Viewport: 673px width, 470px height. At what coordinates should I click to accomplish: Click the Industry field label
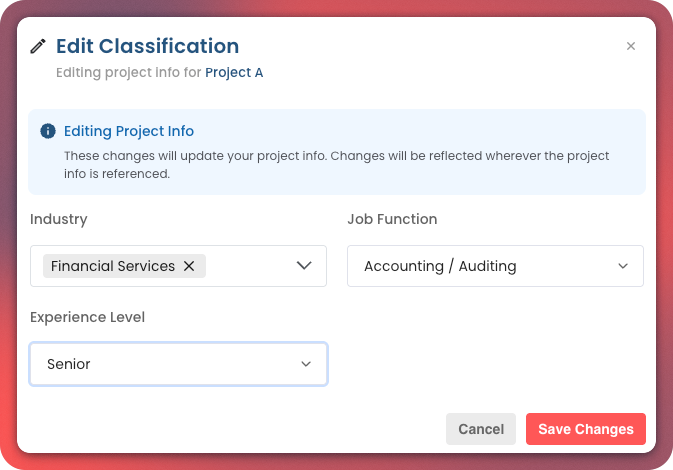click(59, 219)
